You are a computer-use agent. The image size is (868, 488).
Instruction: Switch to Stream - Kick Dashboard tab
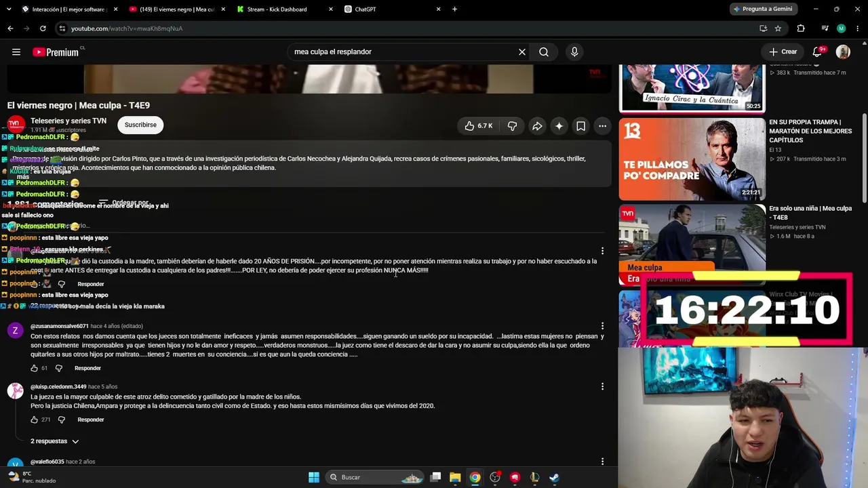pyautogui.click(x=284, y=9)
